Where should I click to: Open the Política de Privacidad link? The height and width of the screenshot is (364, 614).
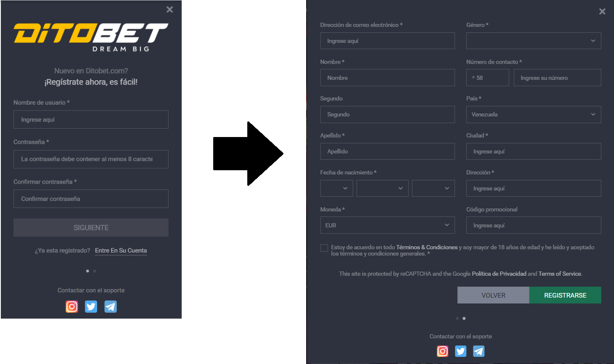coord(499,274)
